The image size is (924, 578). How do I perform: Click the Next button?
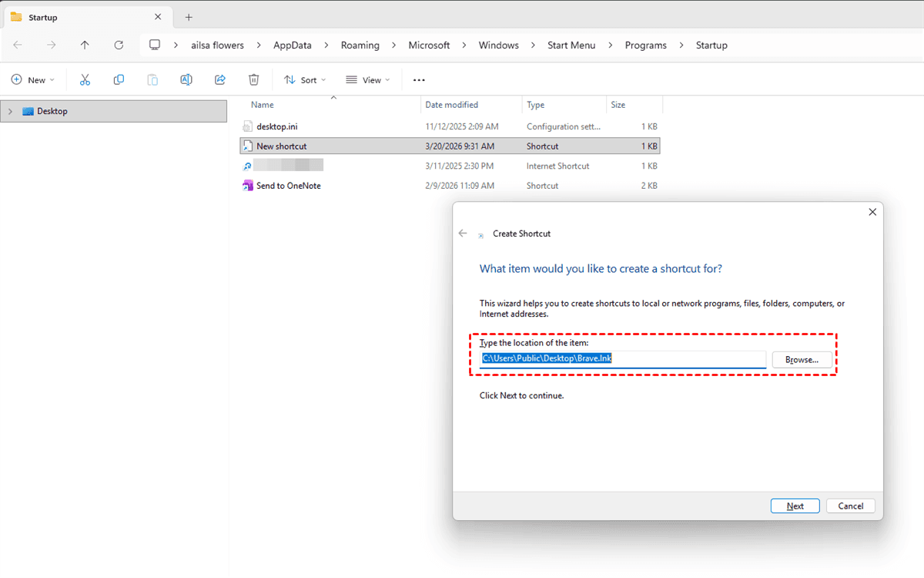coord(795,506)
